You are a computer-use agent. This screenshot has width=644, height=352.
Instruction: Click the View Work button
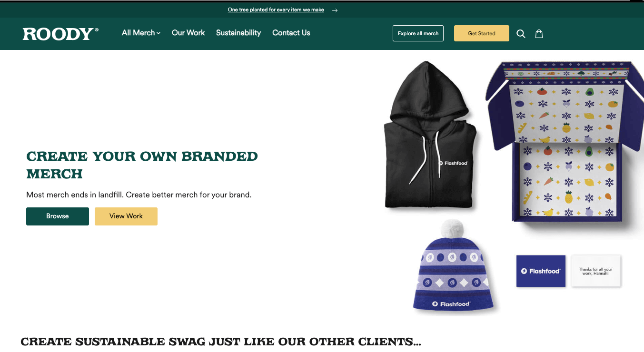coord(126,216)
